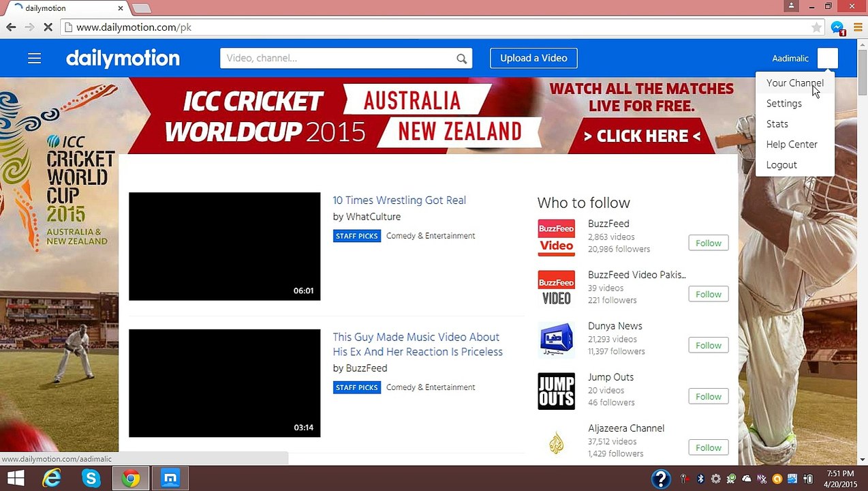868x491 pixels.
Task: Open the Bluetooth tray icon
Action: tap(700, 479)
